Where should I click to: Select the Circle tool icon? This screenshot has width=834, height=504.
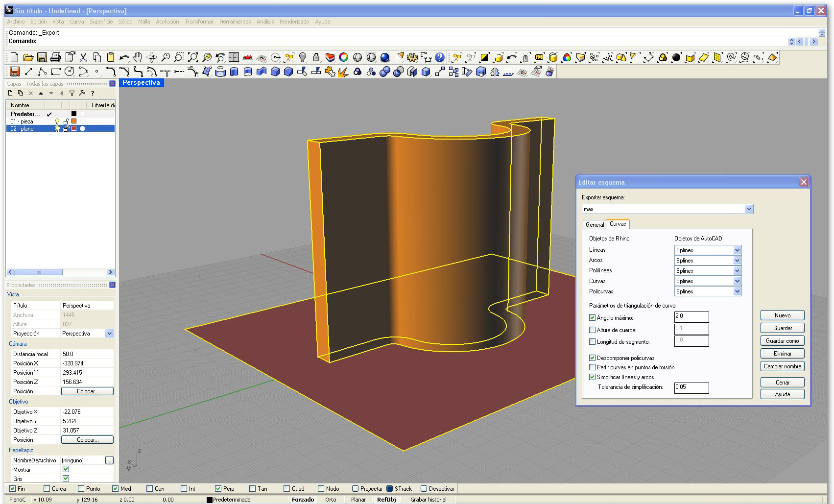point(70,72)
